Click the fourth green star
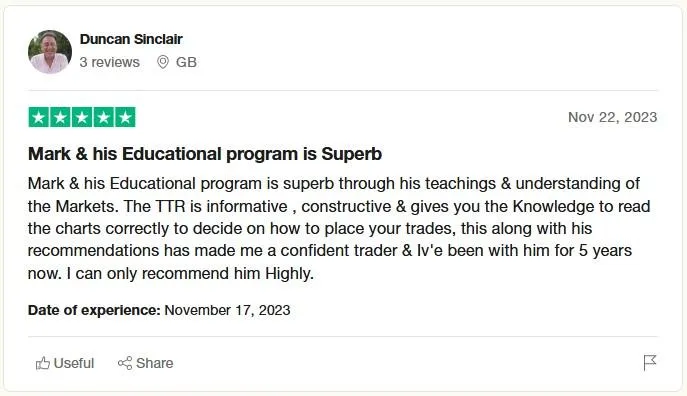This screenshot has height=396, width=687. pyautogui.click(x=103, y=117)
